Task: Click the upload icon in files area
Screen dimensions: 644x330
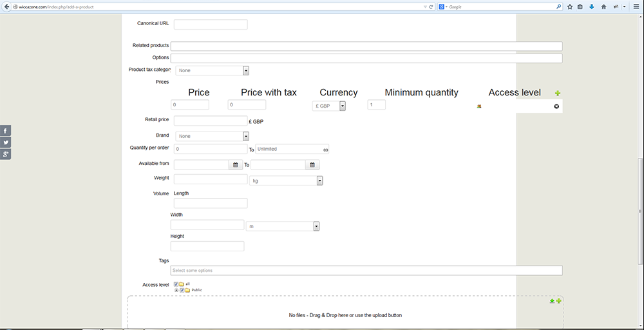Action: [x=552, y=301]
